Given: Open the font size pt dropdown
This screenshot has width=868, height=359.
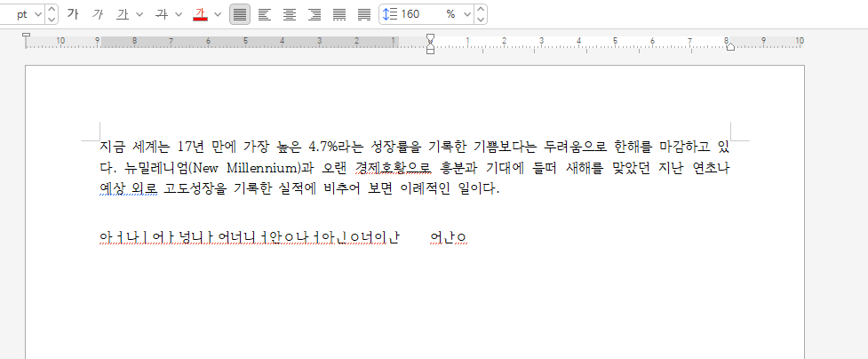Looking at the screenshot, I should tap(38, 14).
